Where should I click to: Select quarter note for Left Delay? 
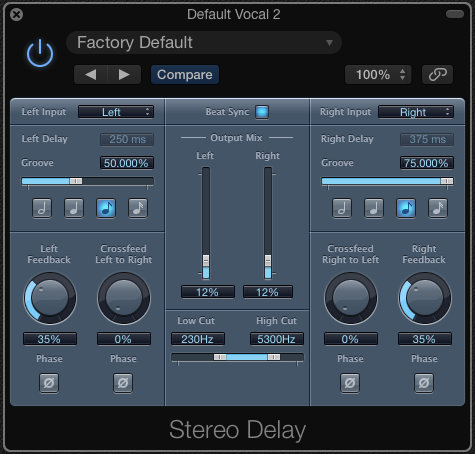pyautogui.click(x=74, y=208)
